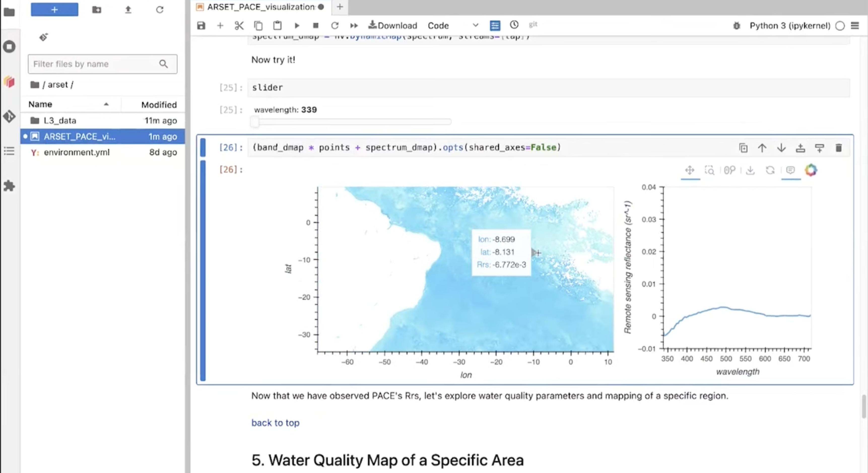
Task: Toggle the Bokeh Hover tool
Action: click(x=790, y=170)
